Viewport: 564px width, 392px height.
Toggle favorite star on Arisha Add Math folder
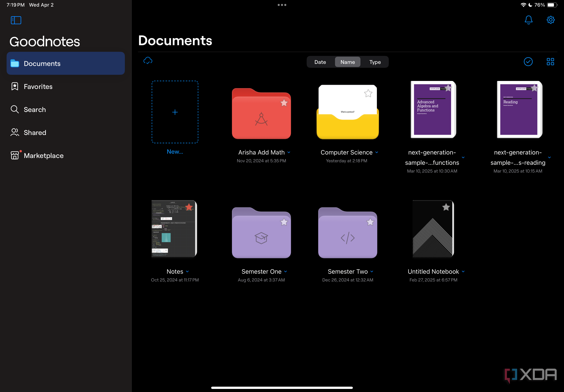pyautogui.click(x=284, y=103)
